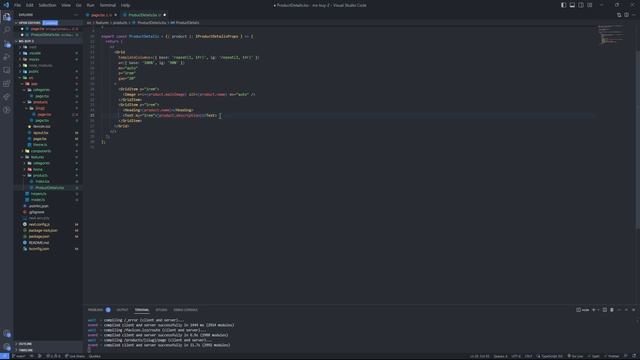The height and width of the screenshot is (360, 640).
Task: Close the bottom panel
Action: point(633,310)
